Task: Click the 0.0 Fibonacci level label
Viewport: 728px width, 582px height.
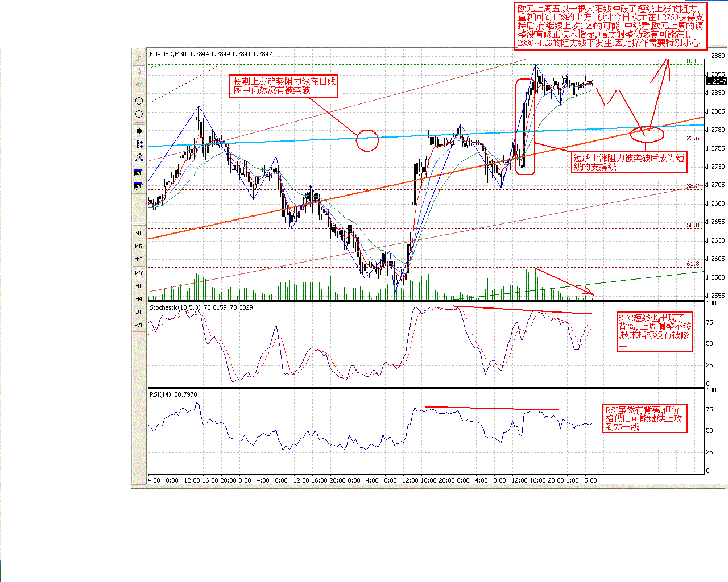Action: tap(691, 61)
